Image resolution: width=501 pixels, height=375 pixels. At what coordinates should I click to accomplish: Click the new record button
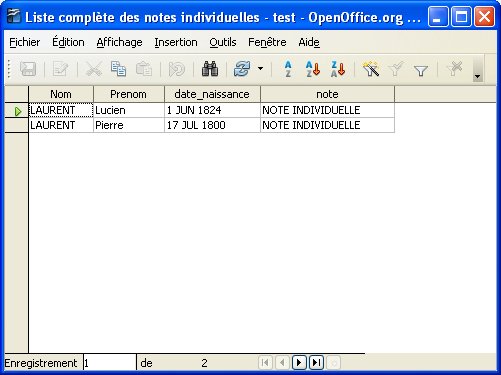click(333, 362)
